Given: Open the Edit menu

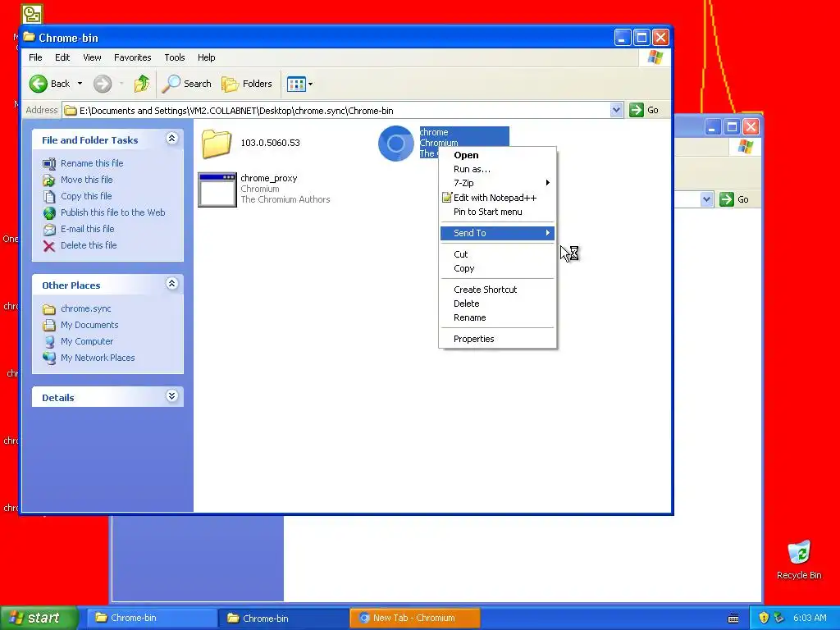Looking at the screenshot, I should [x=62, y=57].
